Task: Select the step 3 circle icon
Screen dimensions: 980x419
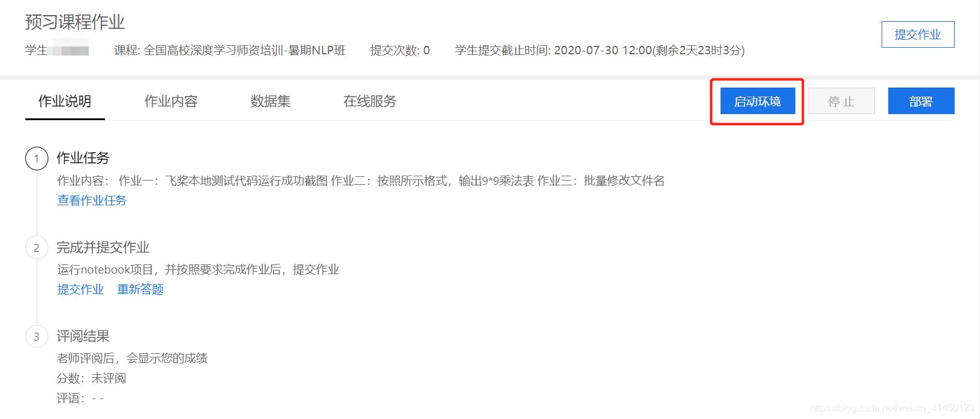Action: (37, 336)
